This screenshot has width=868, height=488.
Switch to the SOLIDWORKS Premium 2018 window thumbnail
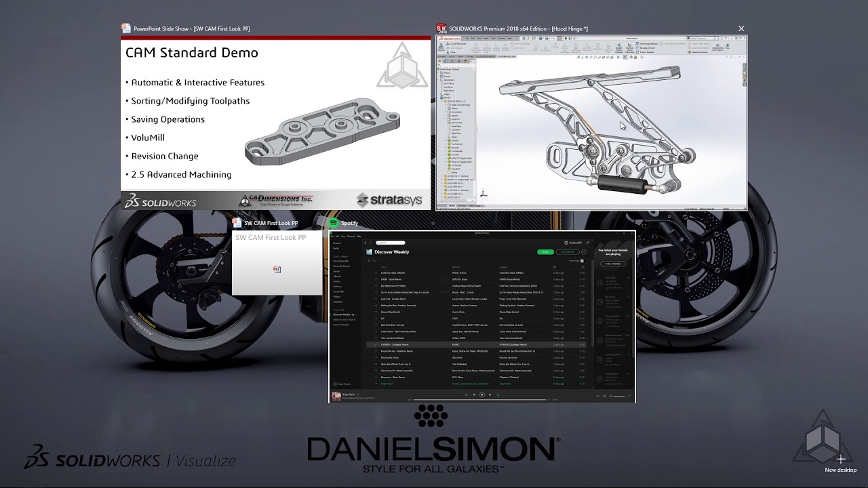click(591, 123)
